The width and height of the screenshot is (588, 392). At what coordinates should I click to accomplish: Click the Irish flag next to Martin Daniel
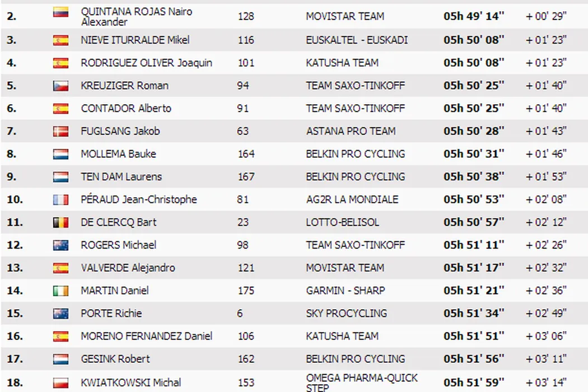pyautogui.click(x=60, y=291)
